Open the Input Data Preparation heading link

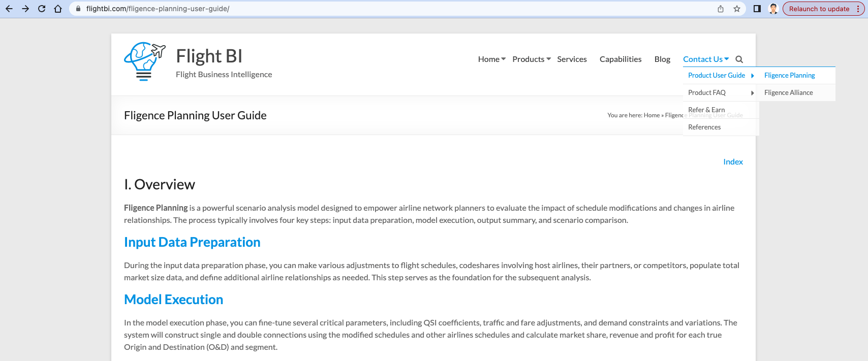click(192, 242)
